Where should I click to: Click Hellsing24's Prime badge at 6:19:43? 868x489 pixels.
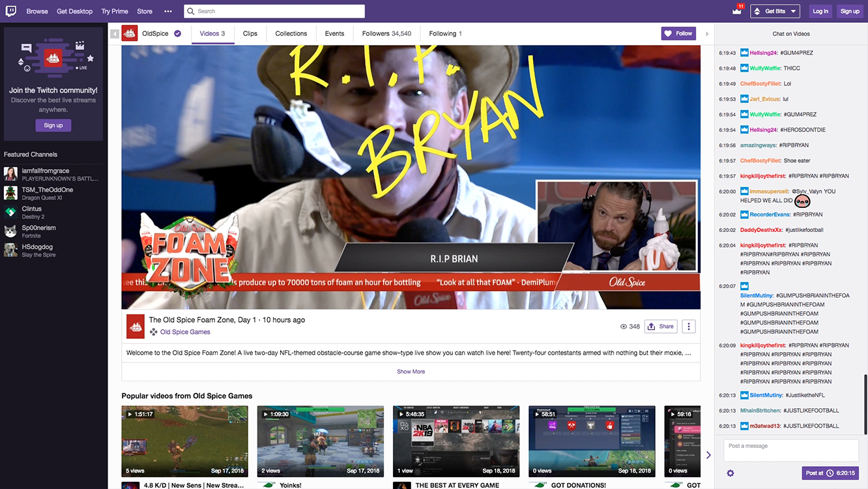click(x=744, y=53)
